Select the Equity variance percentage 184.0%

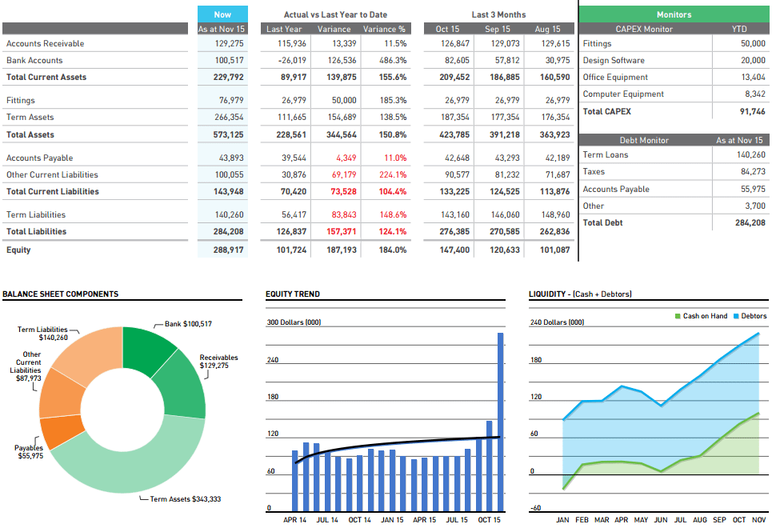pos(393,250)
